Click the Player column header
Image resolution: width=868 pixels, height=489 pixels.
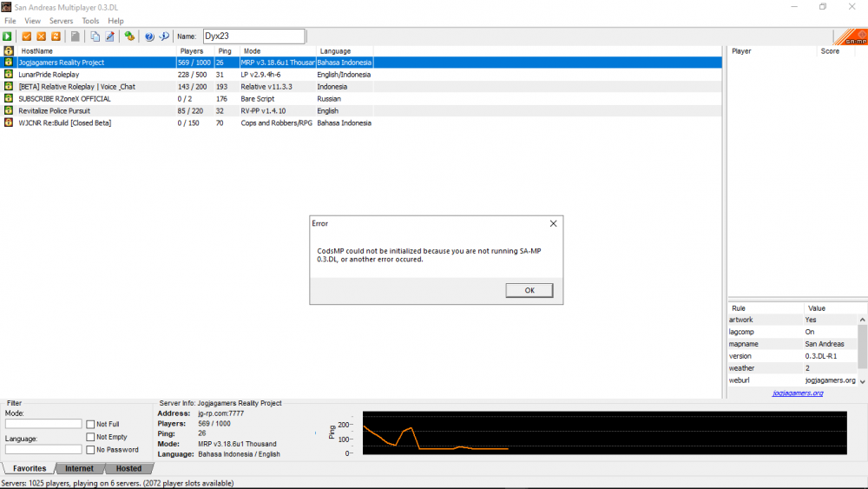pos(773,51)
